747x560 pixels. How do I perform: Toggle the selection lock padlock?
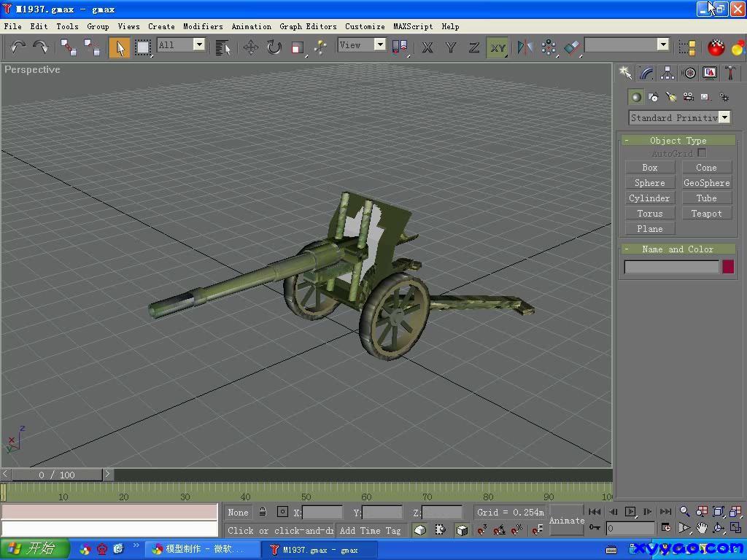coord(263,512)
